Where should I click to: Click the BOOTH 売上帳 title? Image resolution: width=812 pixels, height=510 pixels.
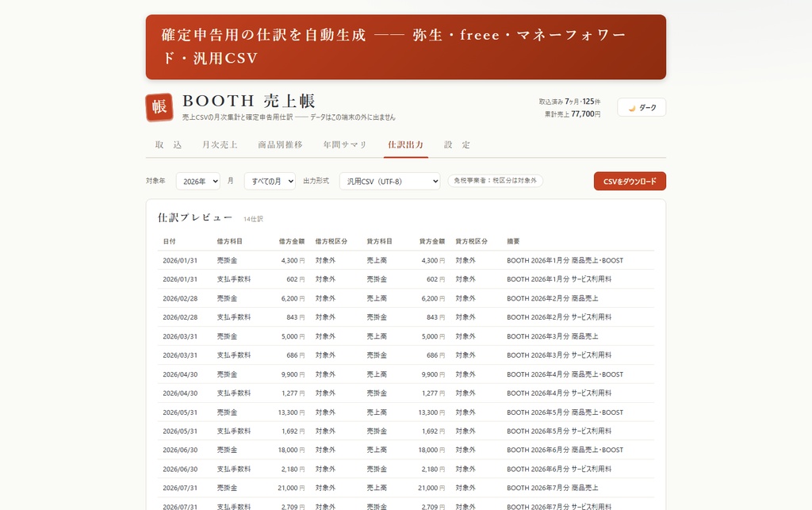(248, 101)
